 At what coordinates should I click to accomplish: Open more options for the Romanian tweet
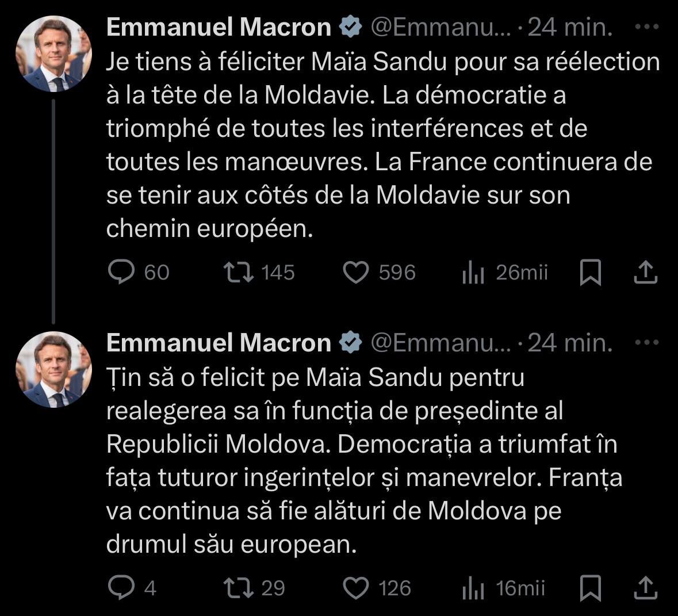click(x=646, y=343)
